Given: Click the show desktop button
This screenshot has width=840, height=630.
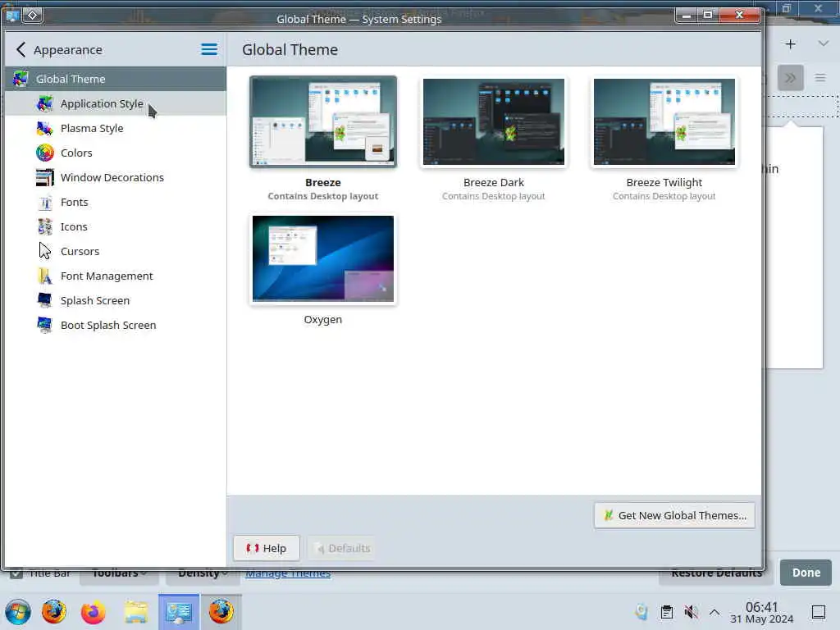Looking at the screenshot, I should point(819,612).
